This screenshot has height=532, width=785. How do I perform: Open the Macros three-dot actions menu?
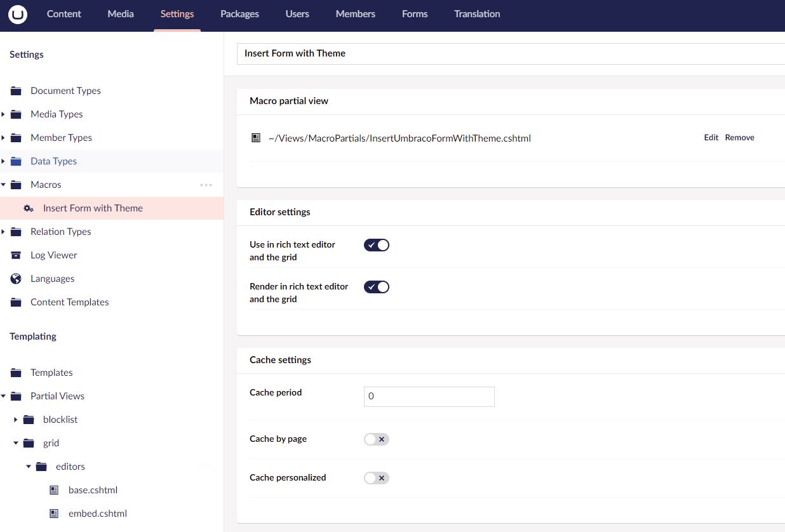tap(206, 185)
